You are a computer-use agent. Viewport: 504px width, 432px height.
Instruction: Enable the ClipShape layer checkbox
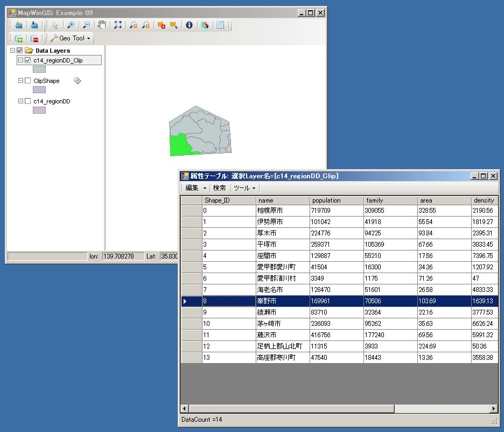(28, 81)
